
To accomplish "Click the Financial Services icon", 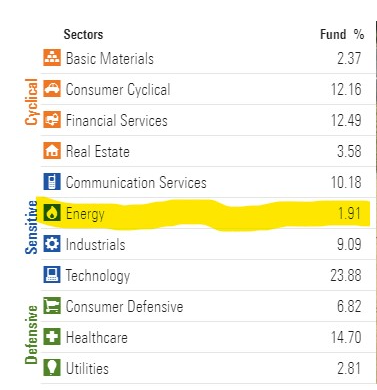I will (52, 119).
